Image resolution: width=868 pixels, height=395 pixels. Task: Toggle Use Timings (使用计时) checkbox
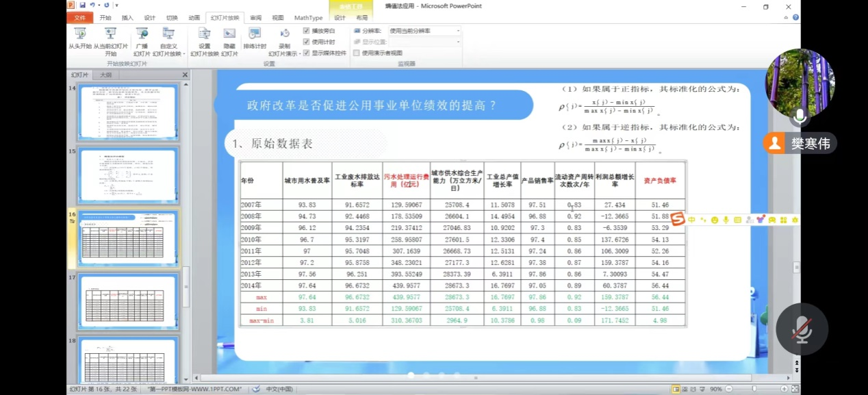(x=307, y=42)
